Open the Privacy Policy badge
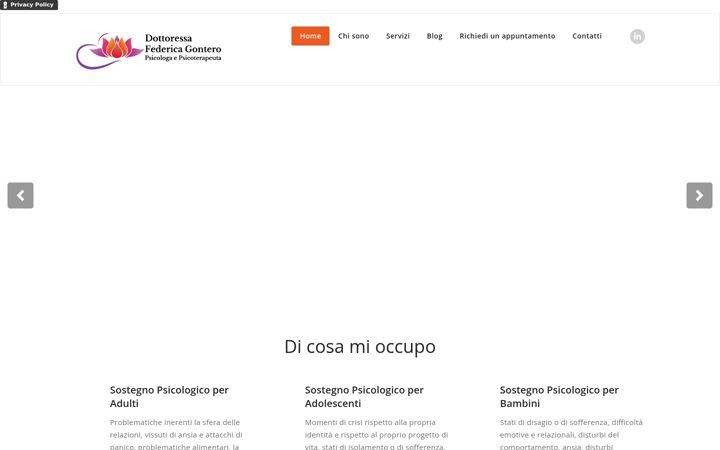The height and width of the screenshot is (450, 720). (x=29, y=5)
